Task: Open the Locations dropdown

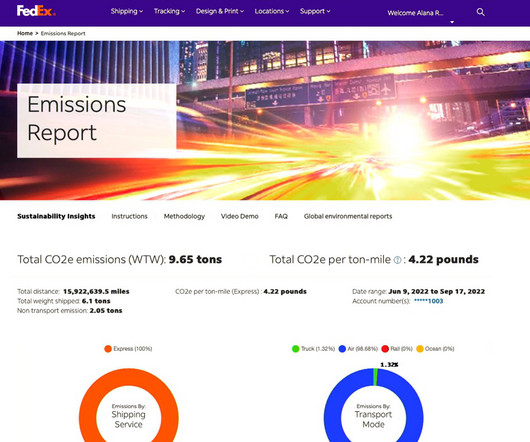Action: click(272, 11)
